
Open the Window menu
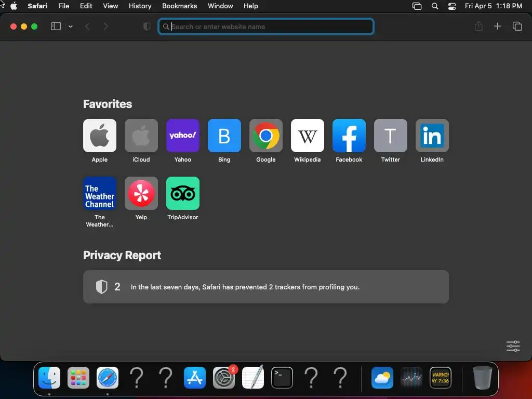coord(220,6)
